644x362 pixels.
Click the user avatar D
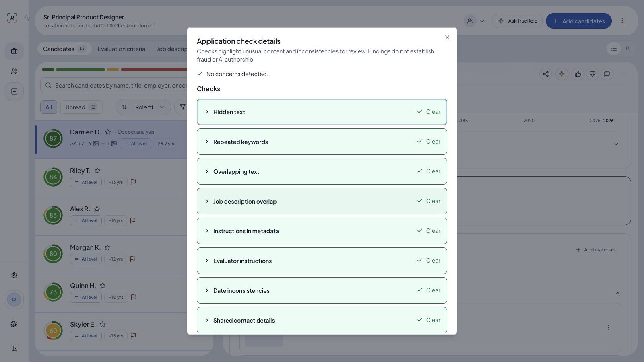tap(14, 300)
